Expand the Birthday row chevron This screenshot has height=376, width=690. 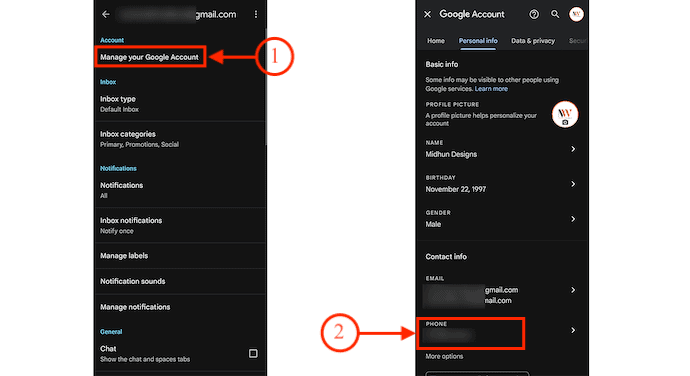573,184
